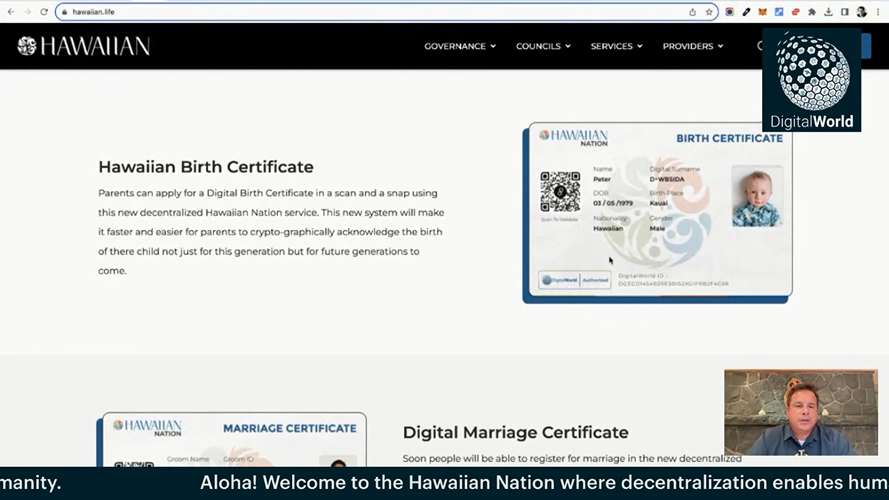Click the browser Forward arrow
The height and width of the screenshot is (500, 889).
[x=27, y=12]
